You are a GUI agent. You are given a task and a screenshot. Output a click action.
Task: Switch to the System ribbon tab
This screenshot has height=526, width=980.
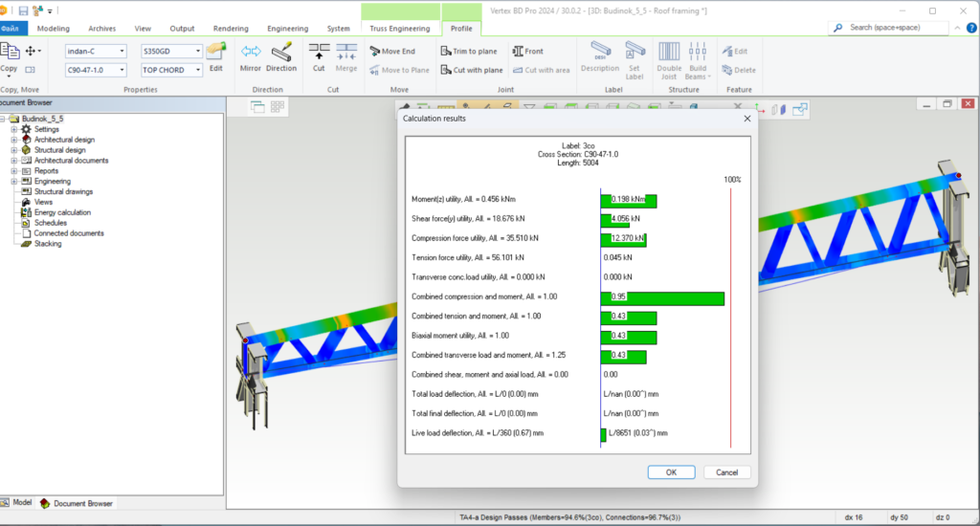click(x=338, y=28)
